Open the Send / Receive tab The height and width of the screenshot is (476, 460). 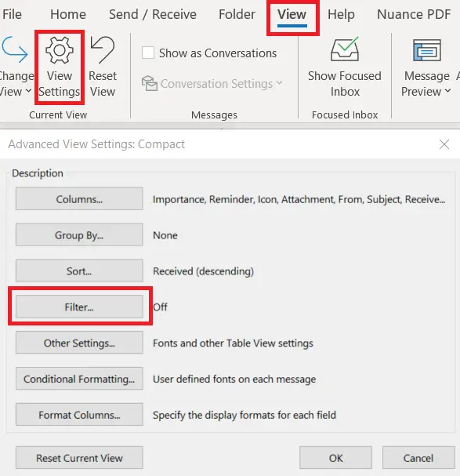coord(153,14)
